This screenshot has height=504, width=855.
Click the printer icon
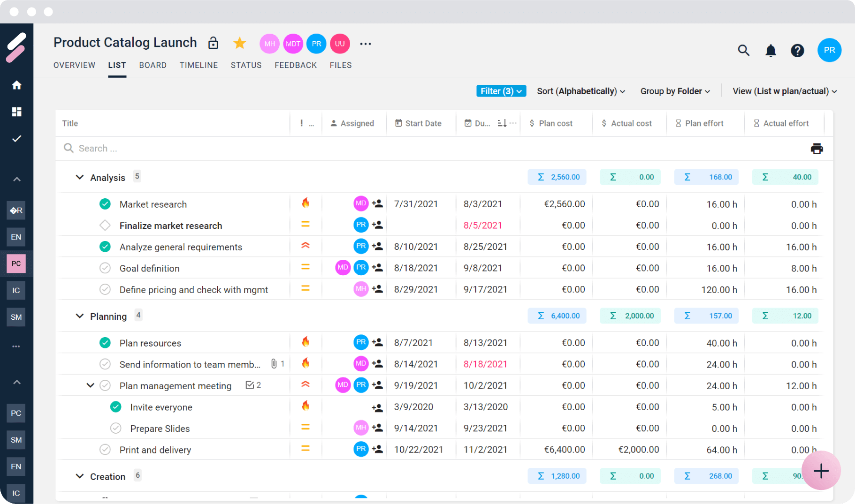(817, 149)
